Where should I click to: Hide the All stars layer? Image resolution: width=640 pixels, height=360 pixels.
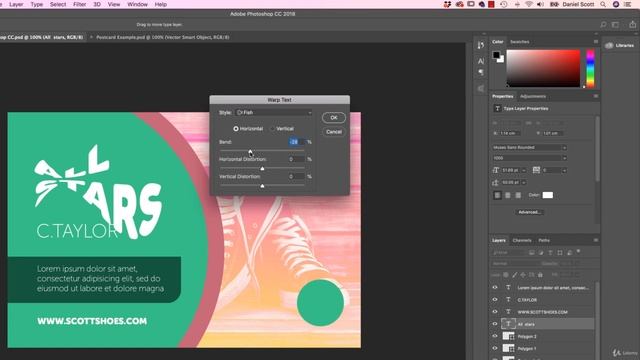pyautogui.click(x=495, y=324)
